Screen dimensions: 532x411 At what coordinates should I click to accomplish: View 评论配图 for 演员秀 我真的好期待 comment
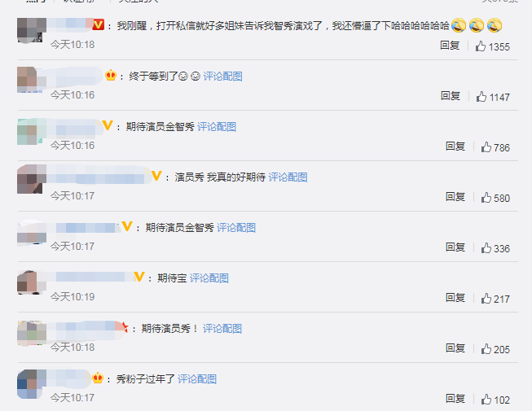tap(288, 177)
